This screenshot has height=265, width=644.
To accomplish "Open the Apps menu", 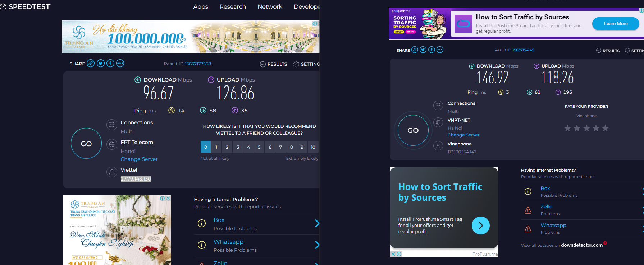I will point(201,7).
